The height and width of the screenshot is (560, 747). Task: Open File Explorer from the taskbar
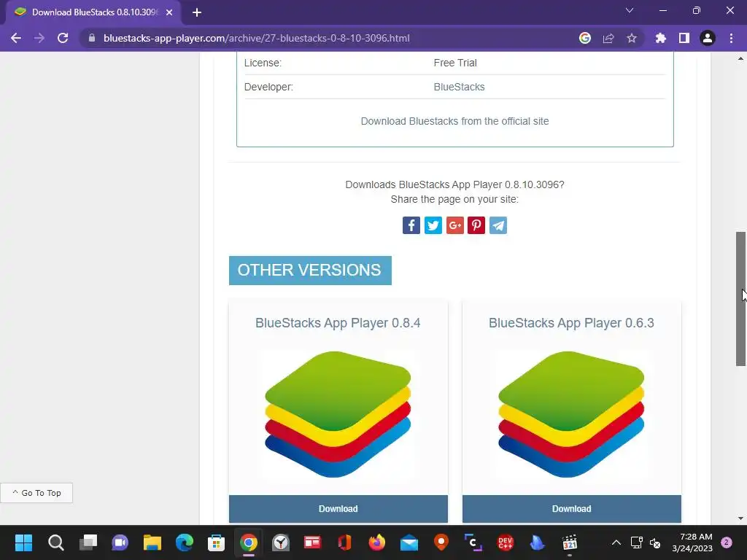[152, 542]
